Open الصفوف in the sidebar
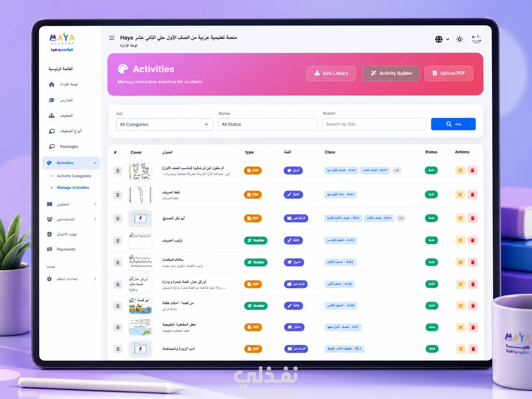 tap(66, 116)
